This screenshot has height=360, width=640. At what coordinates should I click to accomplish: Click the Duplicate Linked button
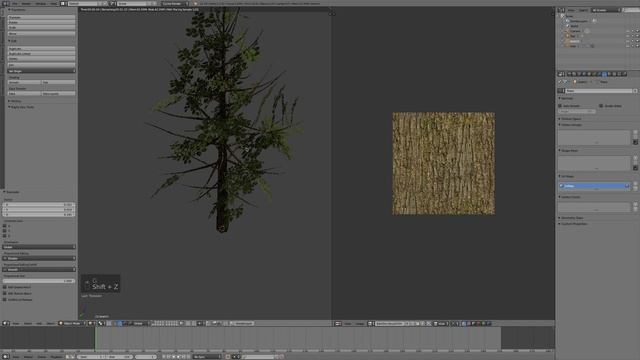coord(41,53)
